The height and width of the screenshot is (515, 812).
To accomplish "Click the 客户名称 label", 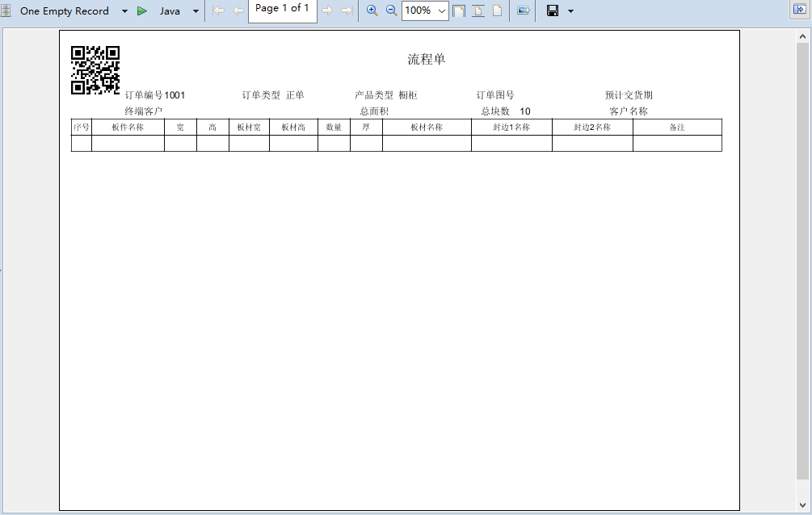I will point(629,111).
